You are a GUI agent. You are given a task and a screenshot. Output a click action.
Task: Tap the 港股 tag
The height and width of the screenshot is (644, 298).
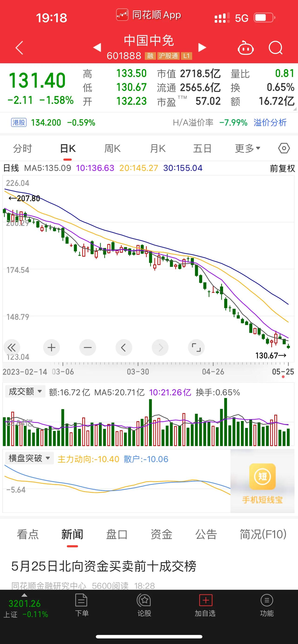pos(19,123)
